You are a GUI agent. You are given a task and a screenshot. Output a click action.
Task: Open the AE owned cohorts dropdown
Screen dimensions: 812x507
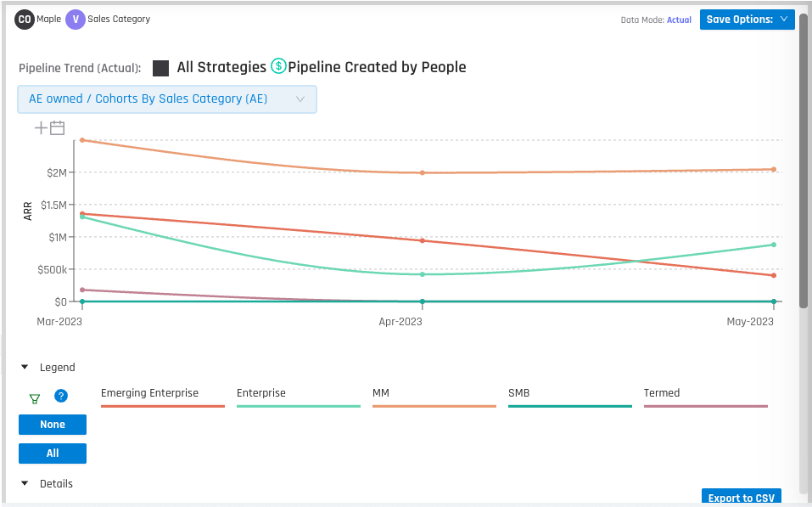click(x=167, y=99)
